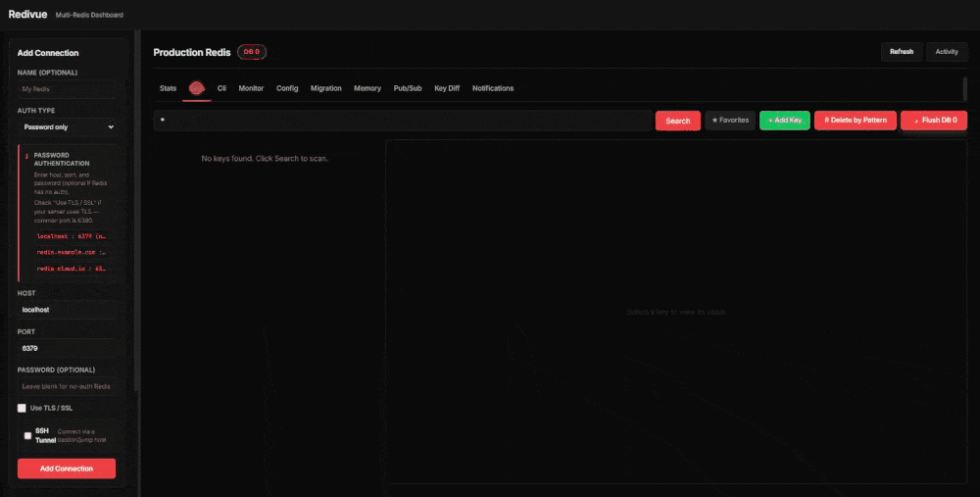The height and width of the screenshot is (497, 980).
Task: Click the Add Connection submit button
Action: (x=67, y=469)
